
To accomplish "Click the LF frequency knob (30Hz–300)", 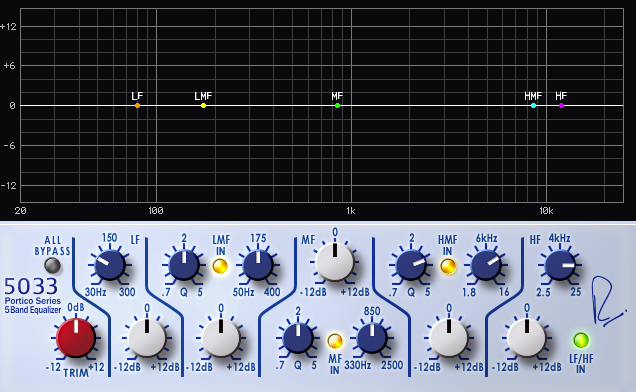I will 110,265.
